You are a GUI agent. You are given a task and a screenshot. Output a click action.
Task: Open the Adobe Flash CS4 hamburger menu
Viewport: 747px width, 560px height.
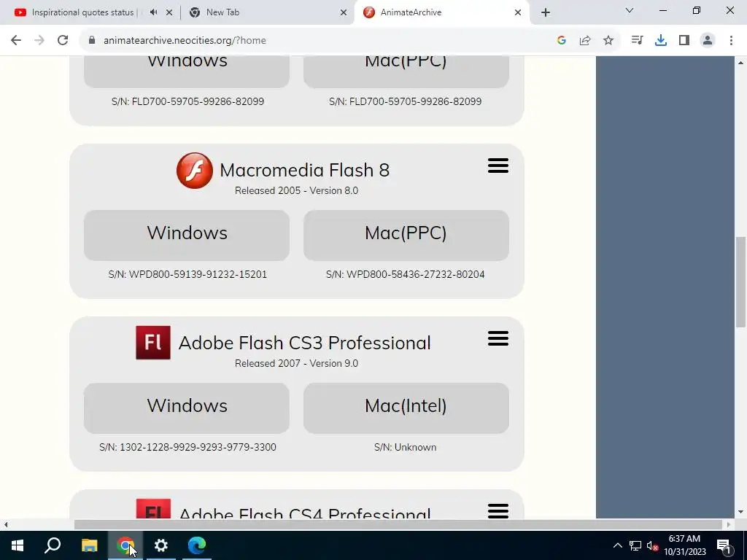tap(498, 510)
